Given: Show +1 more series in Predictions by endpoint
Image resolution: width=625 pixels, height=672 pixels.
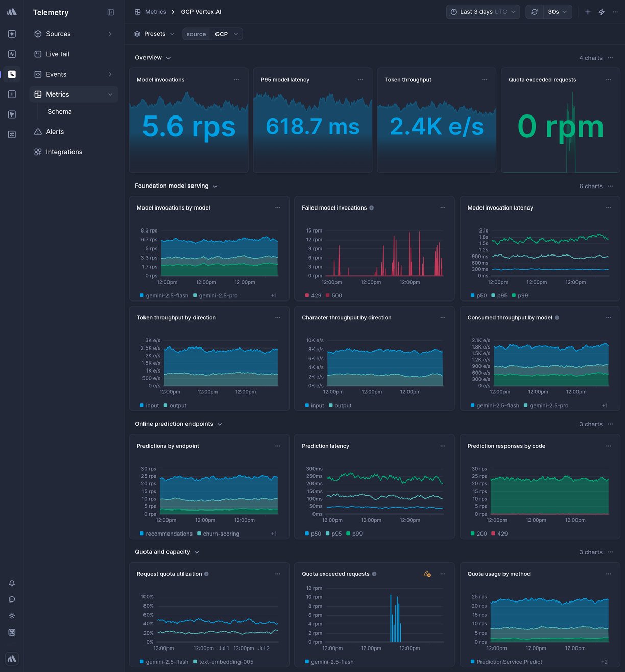Looking at the screenshot, I should [x=274, y=534].
